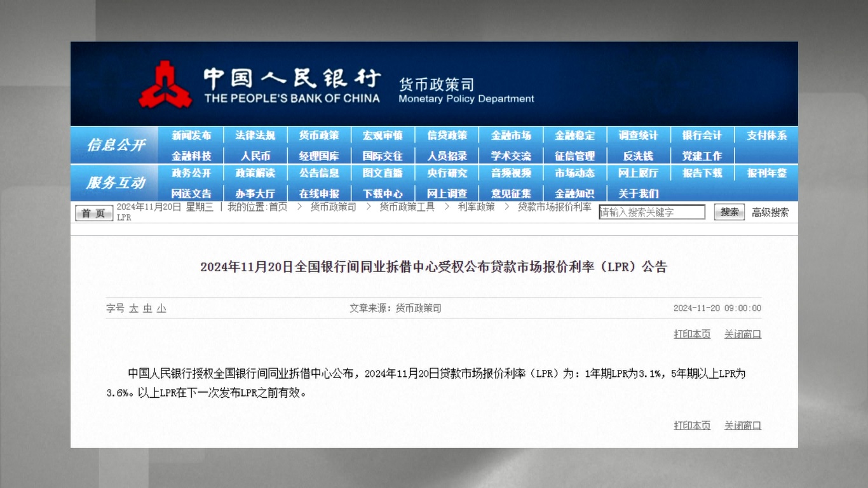Set font size to medium (中)
868x488 pixels.
click(x=147, y=309)
